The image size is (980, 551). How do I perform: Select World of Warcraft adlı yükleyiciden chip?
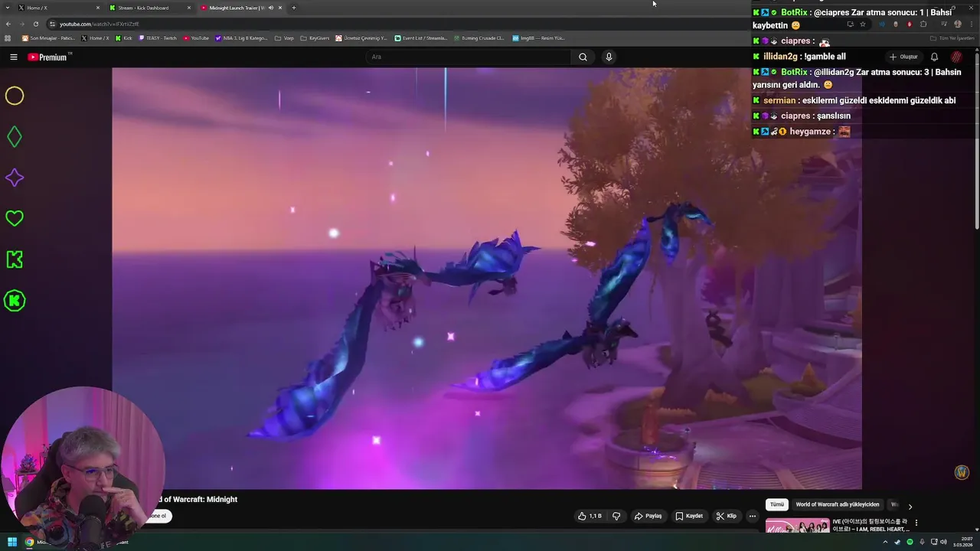[x=837, y=505]
